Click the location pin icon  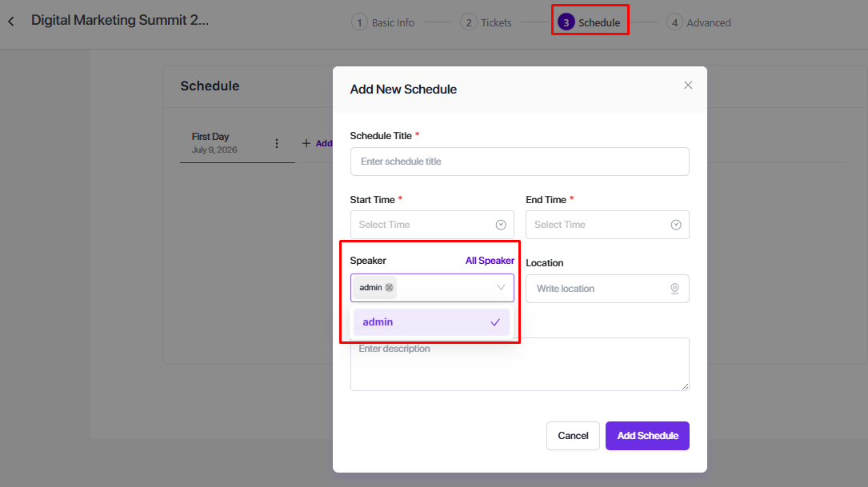click(x=674, y=289)
